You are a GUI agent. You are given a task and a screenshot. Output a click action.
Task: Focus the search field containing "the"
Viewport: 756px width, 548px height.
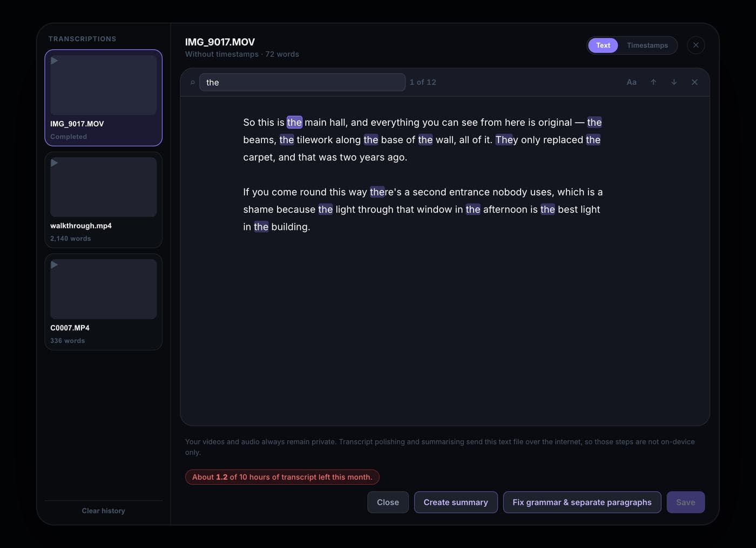pos(302,82)
